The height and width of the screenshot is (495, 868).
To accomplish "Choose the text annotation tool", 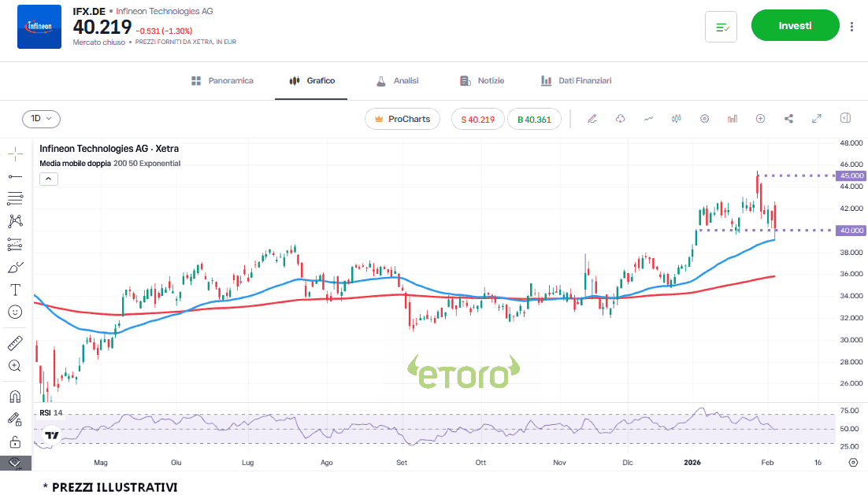I will [x=15, y=290].
